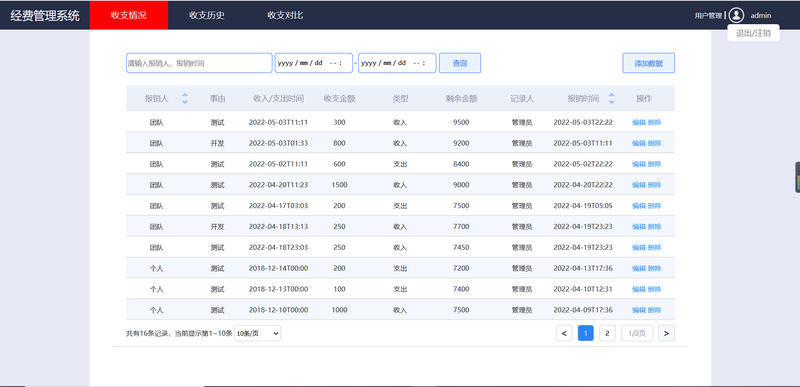Image resolution: width=800 pixels, height=387 pixels.
Task: Delete the row dated 2022-04-17T03:03
Action: 655,206
